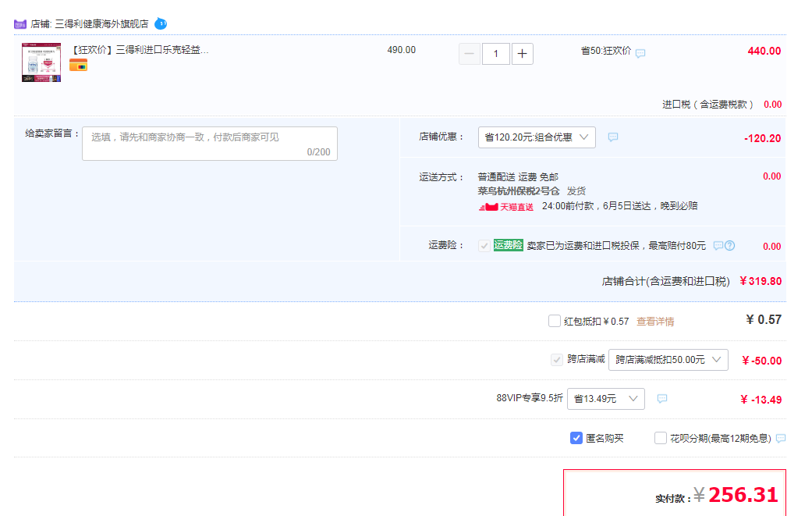Click the 进口税（含运费税款） label
The height and width of the screenshot is (516, 812).
point(708,104)
